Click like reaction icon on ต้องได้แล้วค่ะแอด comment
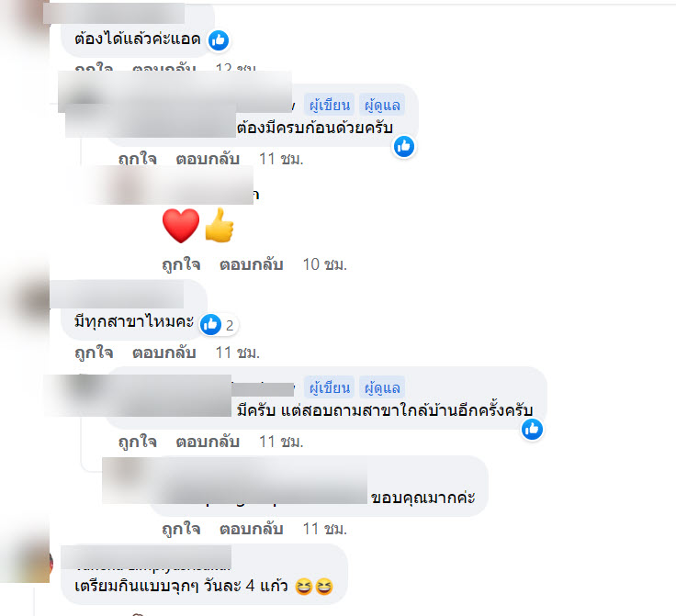This screenshot has height=616, width=676. point(219,40)
